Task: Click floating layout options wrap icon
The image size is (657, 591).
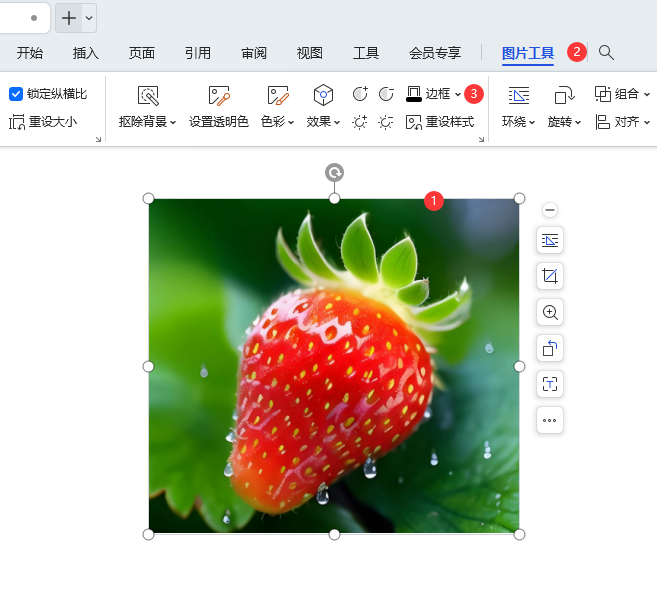Action: 550,240
